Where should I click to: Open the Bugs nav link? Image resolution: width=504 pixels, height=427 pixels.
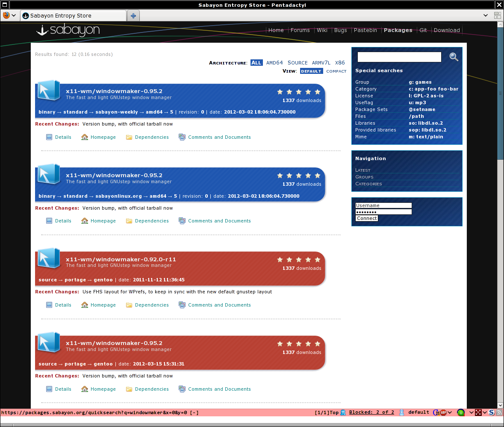[340, 30]
